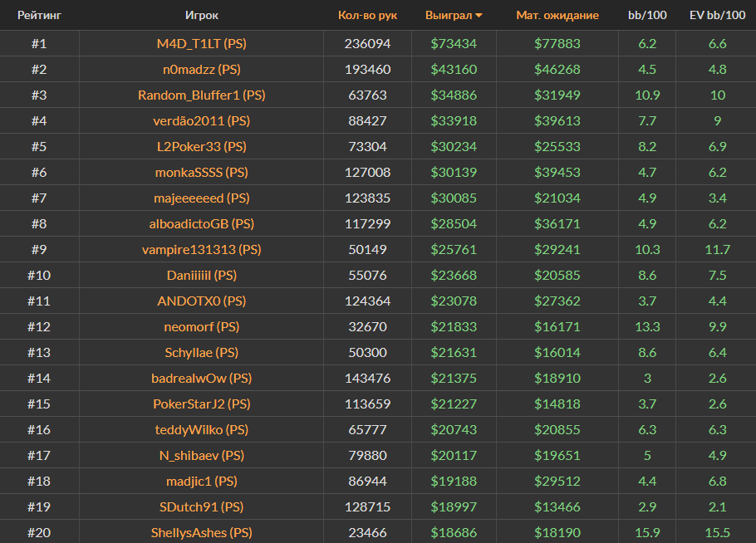Image resolution: width=756 pixels, height=543 pixels.
Task: Click teddyWilko (PS) player name
Action: [202, 429]
